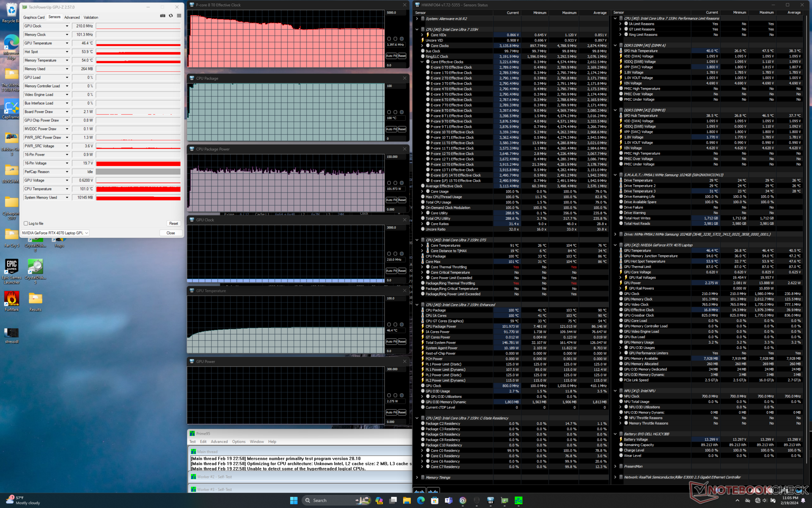Close the CPU Package Power graph window

tap(405, 149)
